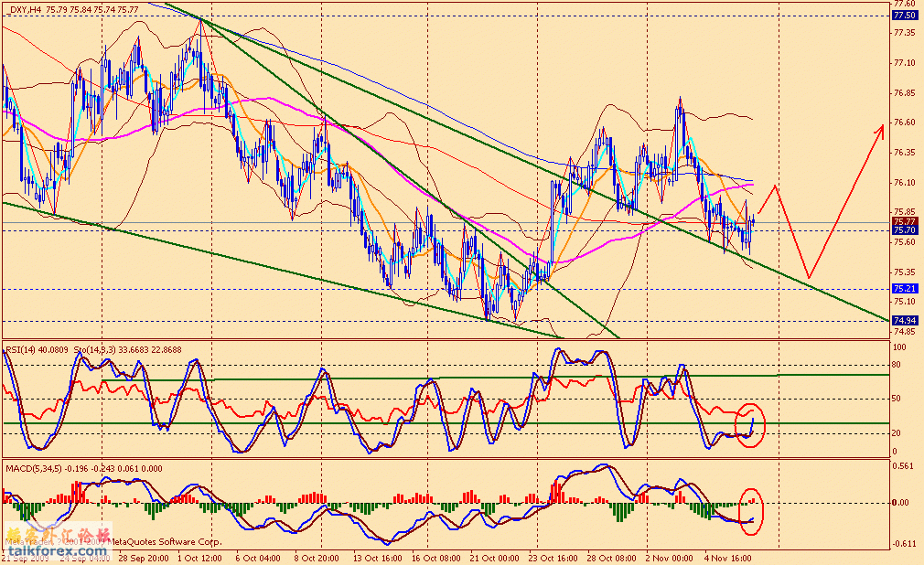Select the 100 level on oscillator scale
The width and height of the screenshot is (924, 565).
(899, 348)
